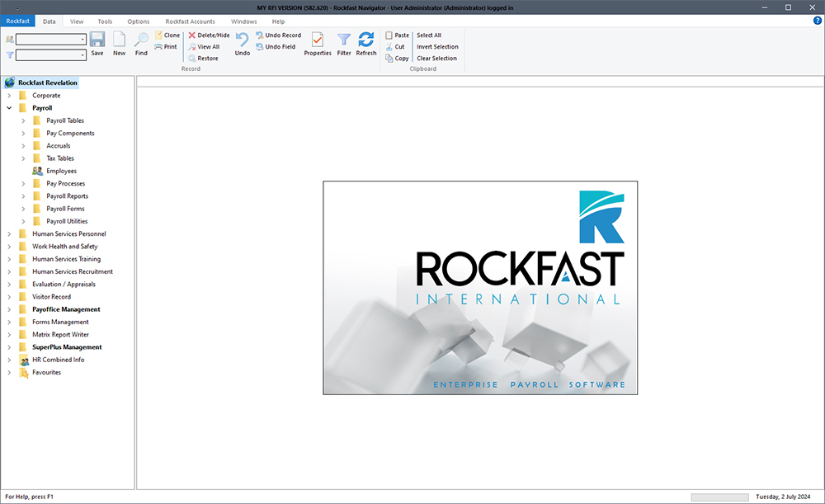Expand the Pay Processes folder
The height and width of the screenshot is (504, 825).
point(23,184)
